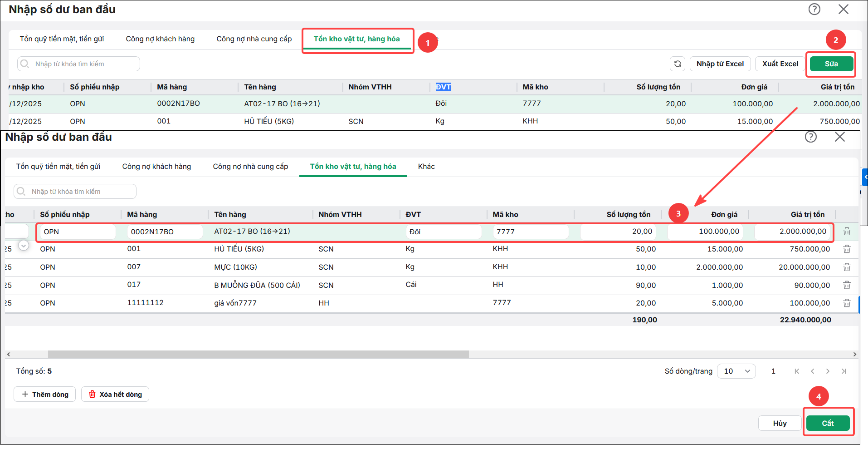Image resolution: width=868 pixels, height=449 pixels.
Task: Delete the 0002N17BO row with its trash icon
Action: coord(847,232)
